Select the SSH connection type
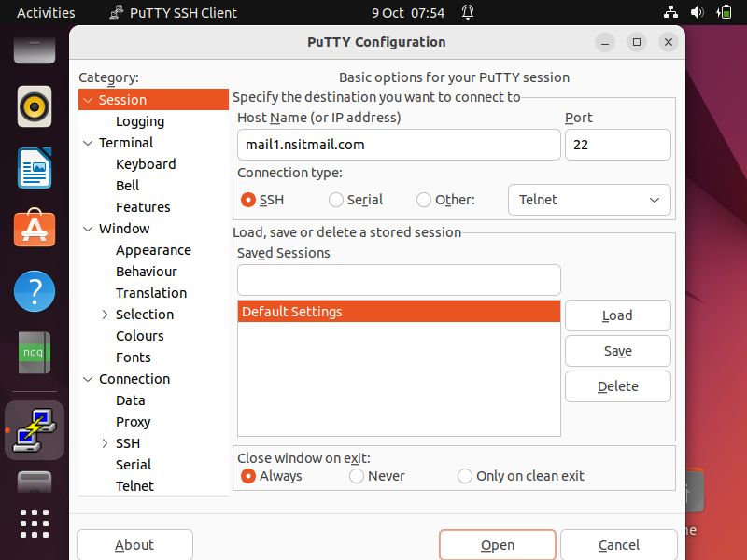 [250, 200]
